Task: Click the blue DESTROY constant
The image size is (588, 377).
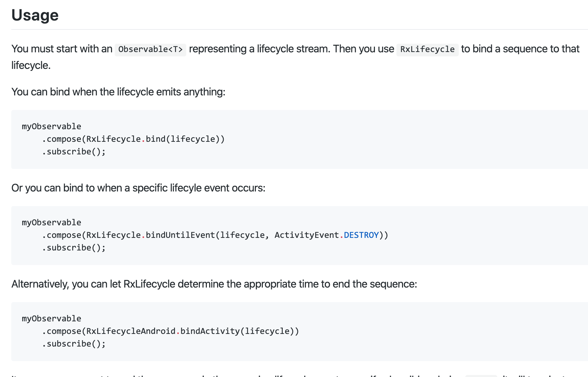Action: pos(361,235)
